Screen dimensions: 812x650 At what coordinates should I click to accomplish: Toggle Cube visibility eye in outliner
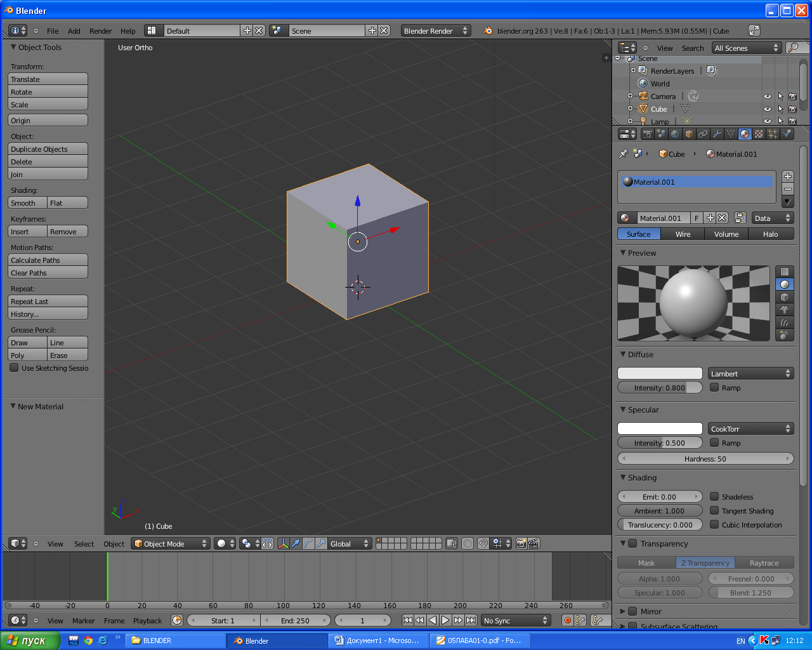(768, 109)
